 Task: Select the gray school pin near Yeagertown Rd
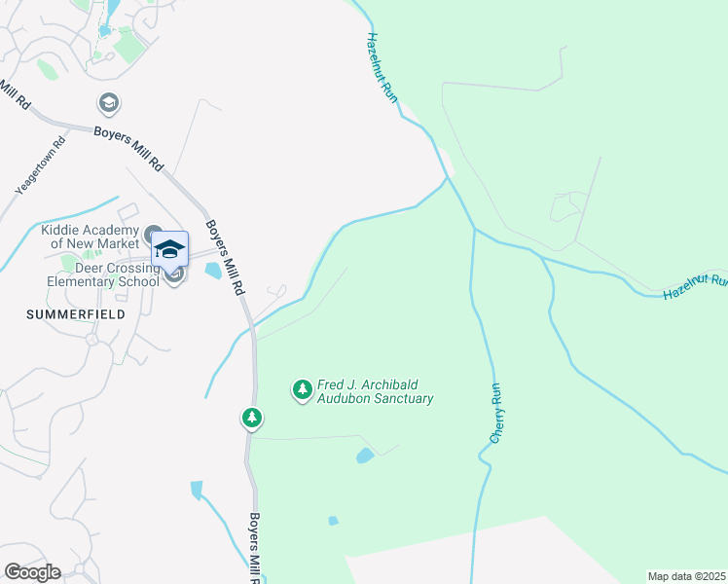109,103
